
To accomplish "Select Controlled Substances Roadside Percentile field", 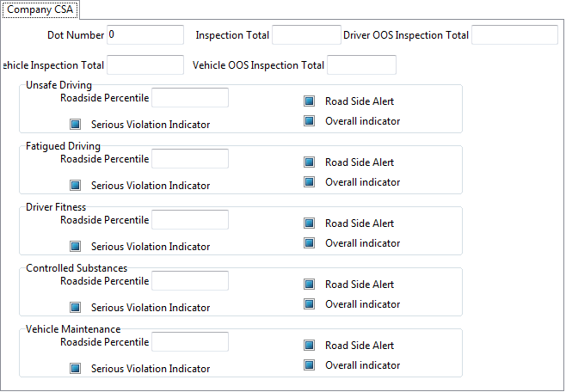I will [190, 281].
